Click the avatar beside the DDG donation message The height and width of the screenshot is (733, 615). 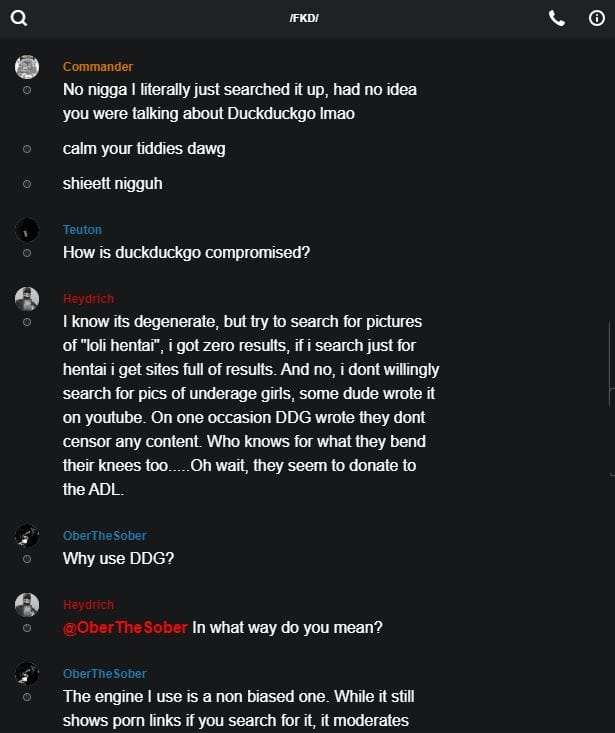[27, 299]
